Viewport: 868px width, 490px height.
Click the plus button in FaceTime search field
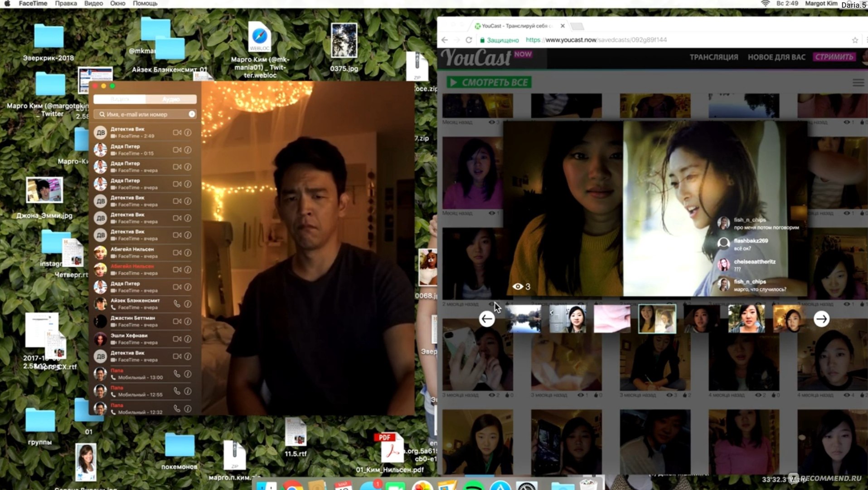pyautogui.click(x=192, y=114)
